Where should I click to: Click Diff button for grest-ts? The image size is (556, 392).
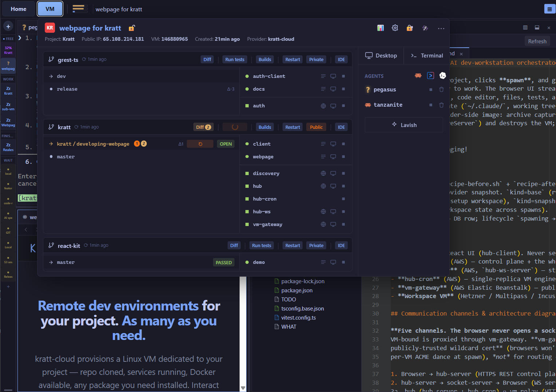point(207,60)
